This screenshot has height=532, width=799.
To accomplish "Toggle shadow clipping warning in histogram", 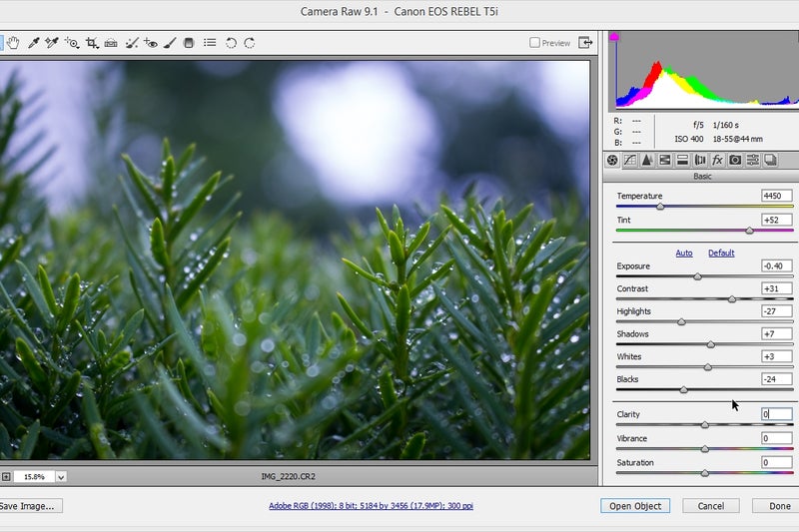I will (x=614, y=37).
